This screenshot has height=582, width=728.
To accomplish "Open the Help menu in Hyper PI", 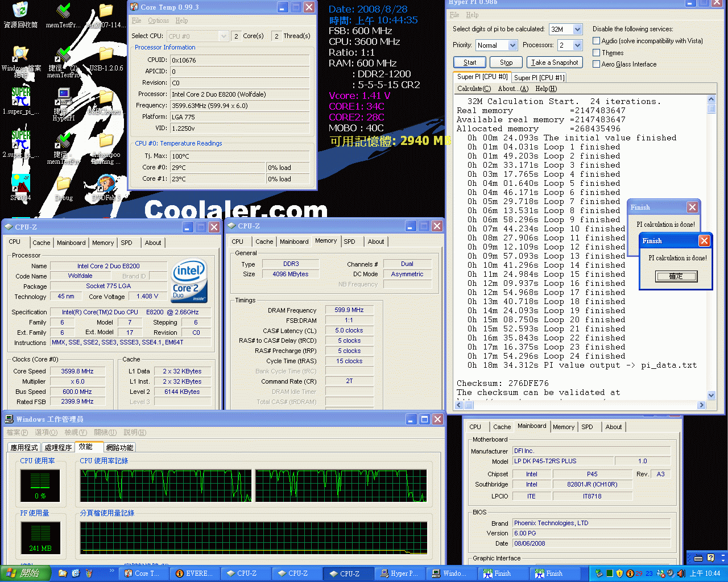I will point(472,15).
